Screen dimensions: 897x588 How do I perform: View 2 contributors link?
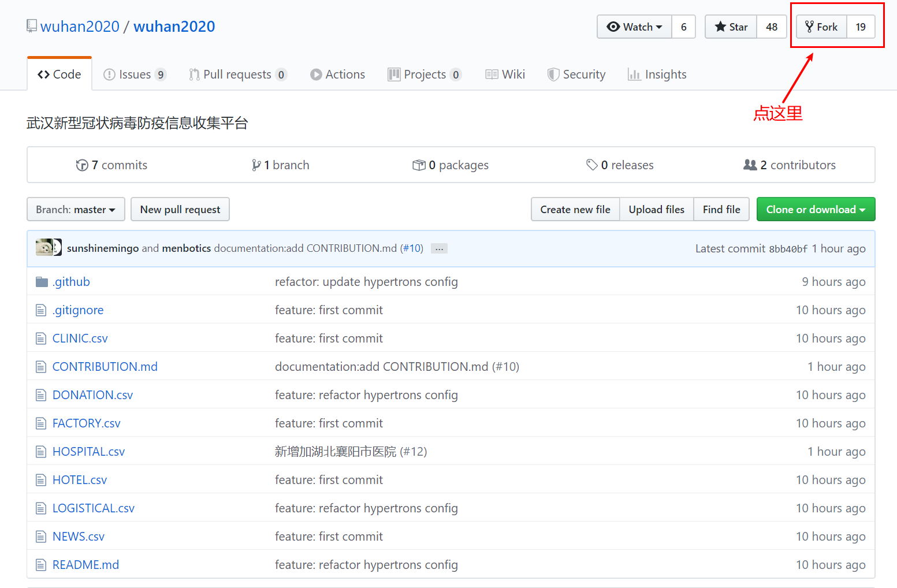(x=790, y=165)
